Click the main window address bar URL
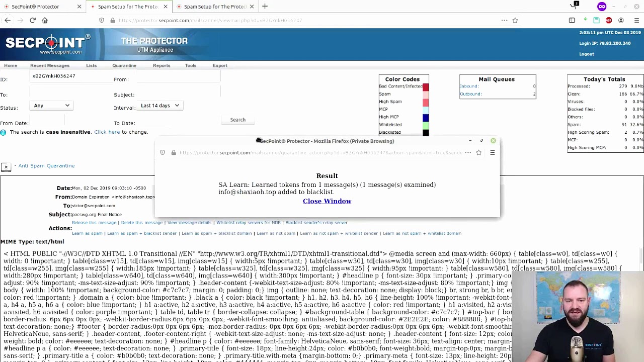The height and width of the screenshot is (362, 644). click(x=210, y=21)
